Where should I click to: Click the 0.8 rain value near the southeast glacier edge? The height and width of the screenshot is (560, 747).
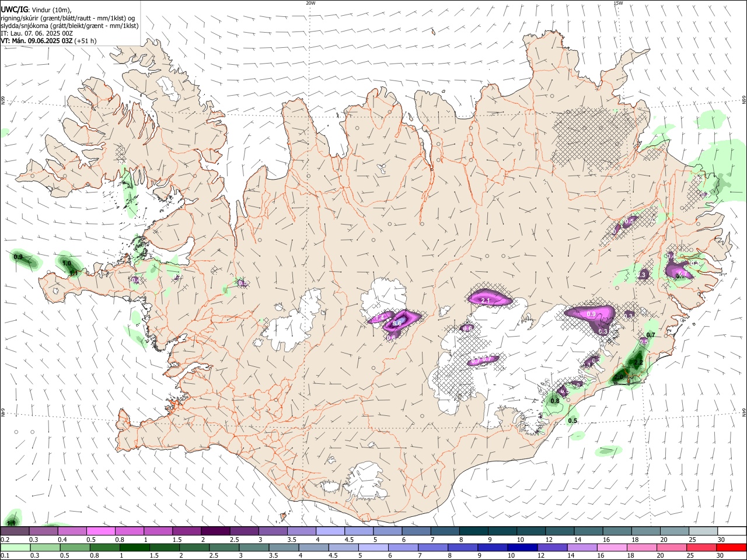click(x=555, y=401)
